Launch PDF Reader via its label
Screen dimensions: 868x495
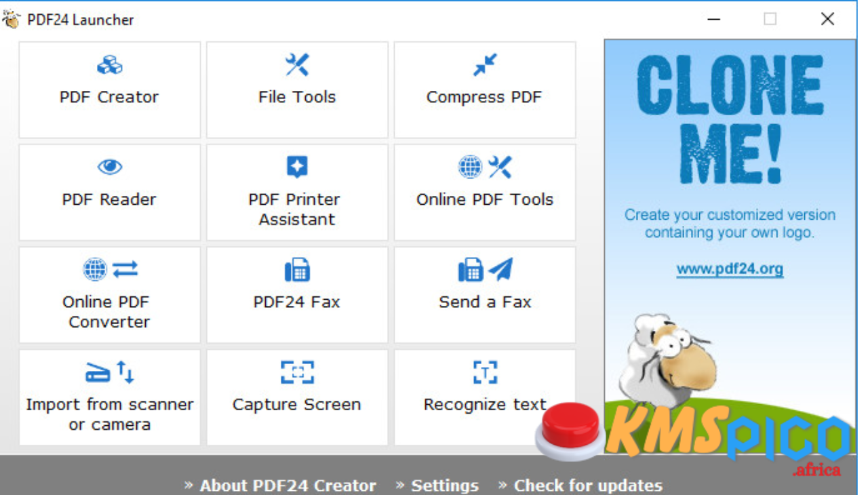click(x=109, y=199)
